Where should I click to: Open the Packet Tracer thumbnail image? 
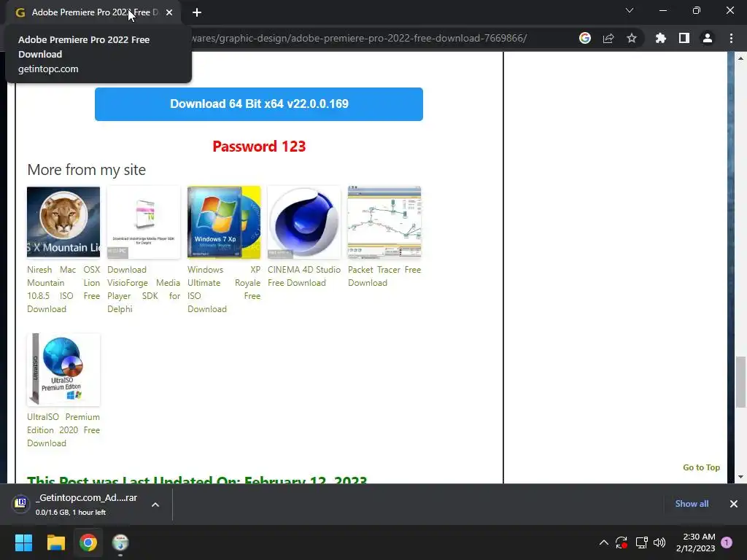point(384,222)
